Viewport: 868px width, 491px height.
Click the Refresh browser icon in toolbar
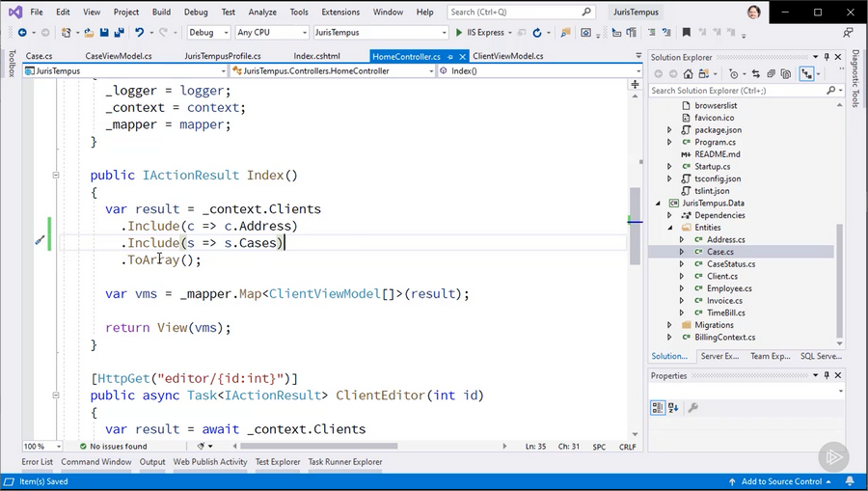[x=537, y=33]
